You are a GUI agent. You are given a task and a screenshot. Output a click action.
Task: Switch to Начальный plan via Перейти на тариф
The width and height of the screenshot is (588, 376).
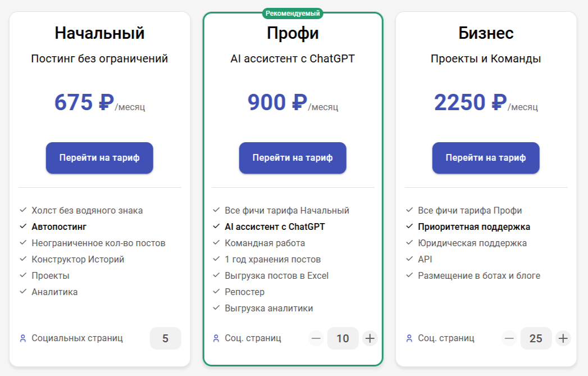tap(99, 158)
